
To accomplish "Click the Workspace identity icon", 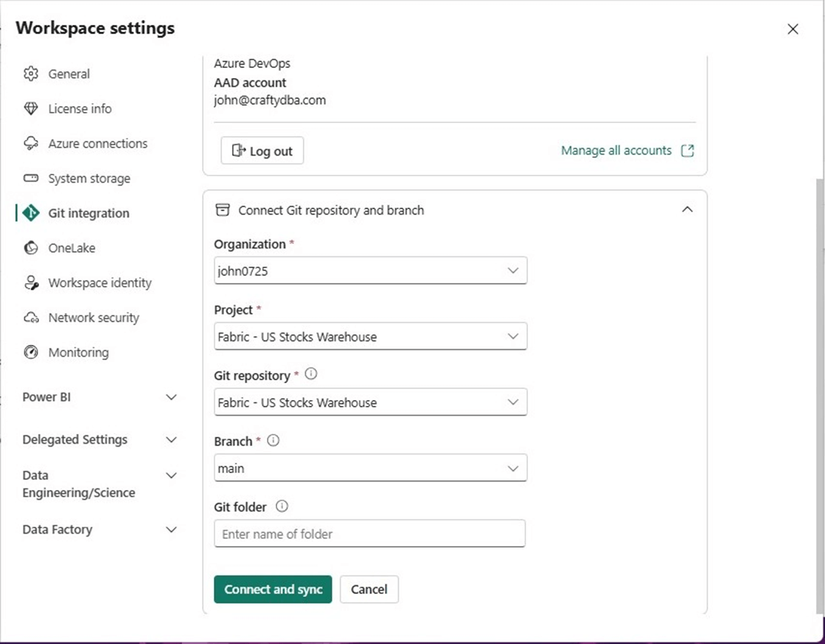I will click(x=31, y=283).
